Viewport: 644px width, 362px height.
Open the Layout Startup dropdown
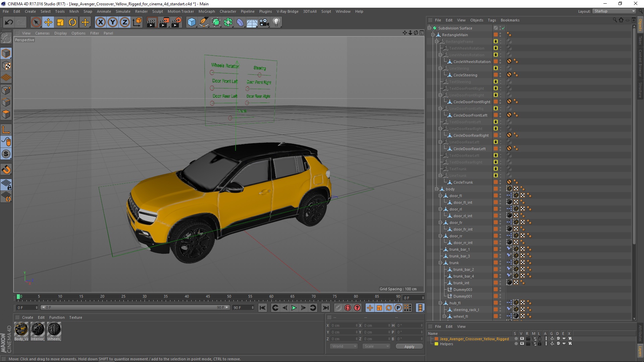614,11
